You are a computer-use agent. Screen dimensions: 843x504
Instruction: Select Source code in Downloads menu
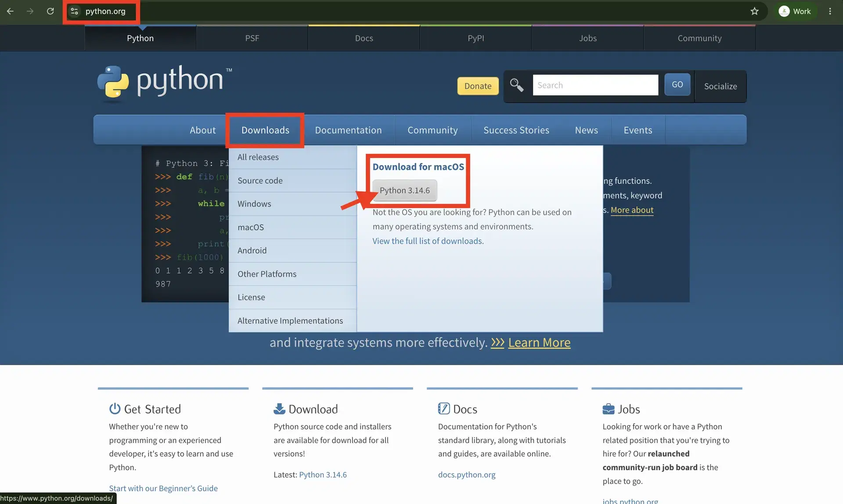pos(292,180)
